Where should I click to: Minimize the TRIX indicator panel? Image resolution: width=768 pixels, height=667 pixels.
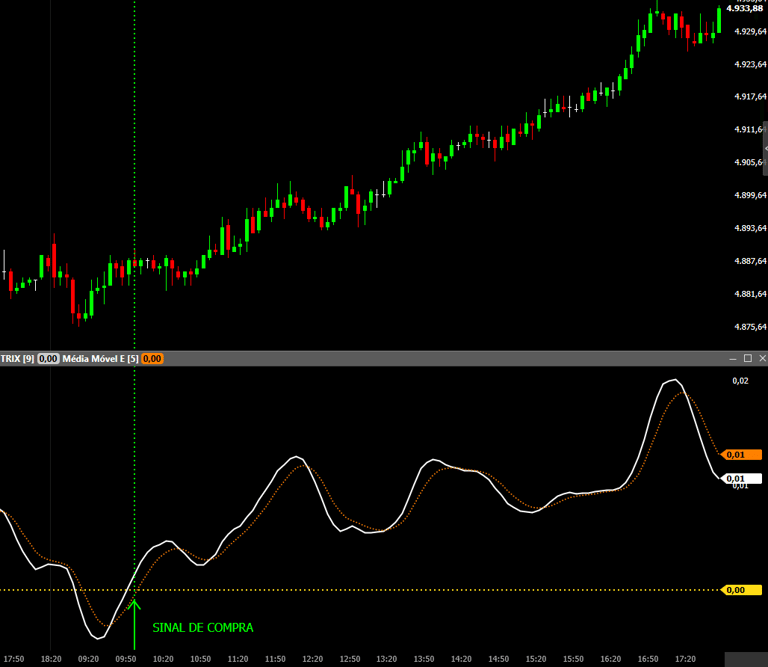coord(733,358)
